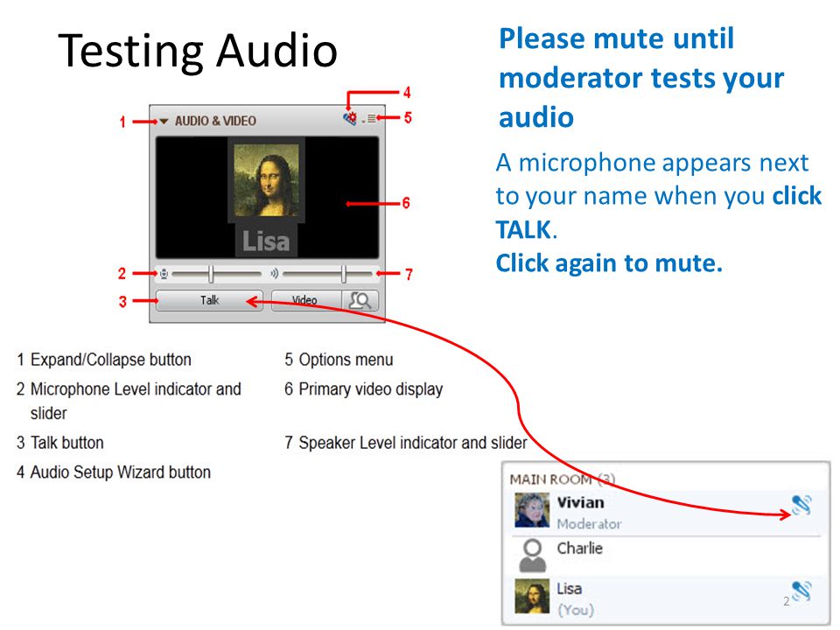
Task: Click the speaker level icon
Action: tap(274, 274)
